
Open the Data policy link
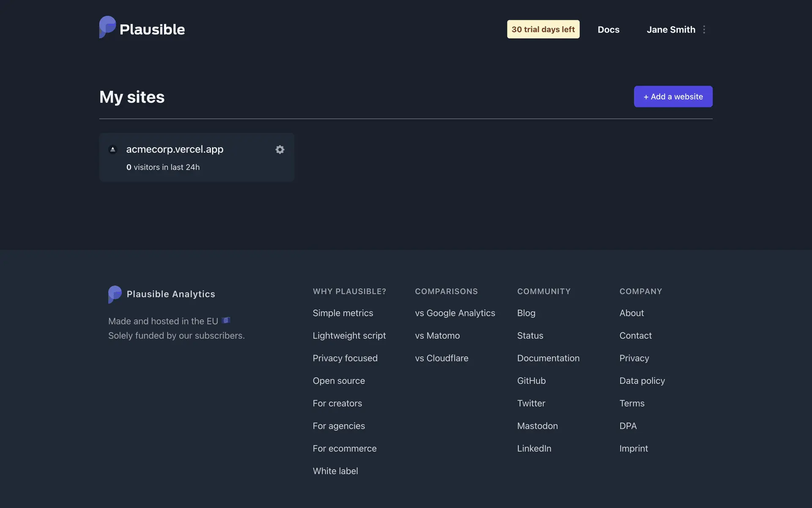[642, 381]
